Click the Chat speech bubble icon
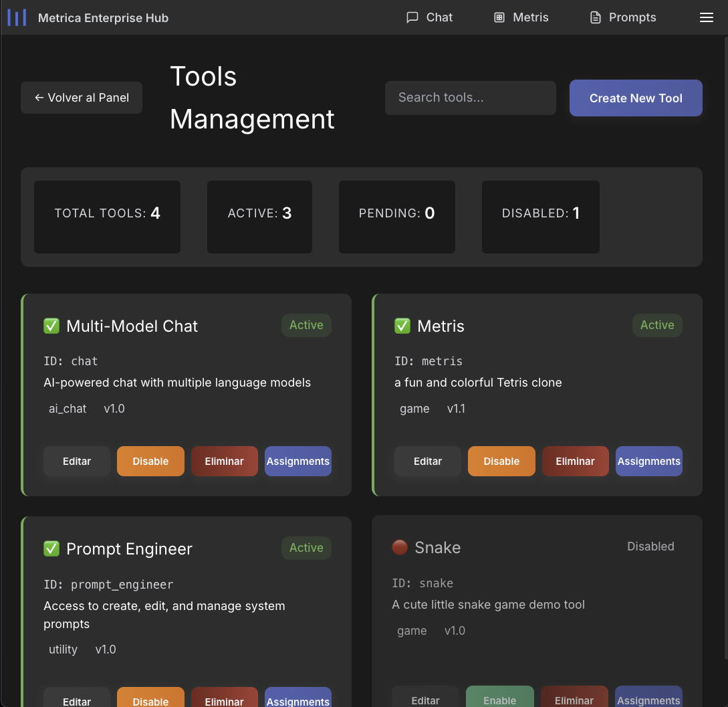The width and height of the screenshot is (728, 707). tap(412, 17)
